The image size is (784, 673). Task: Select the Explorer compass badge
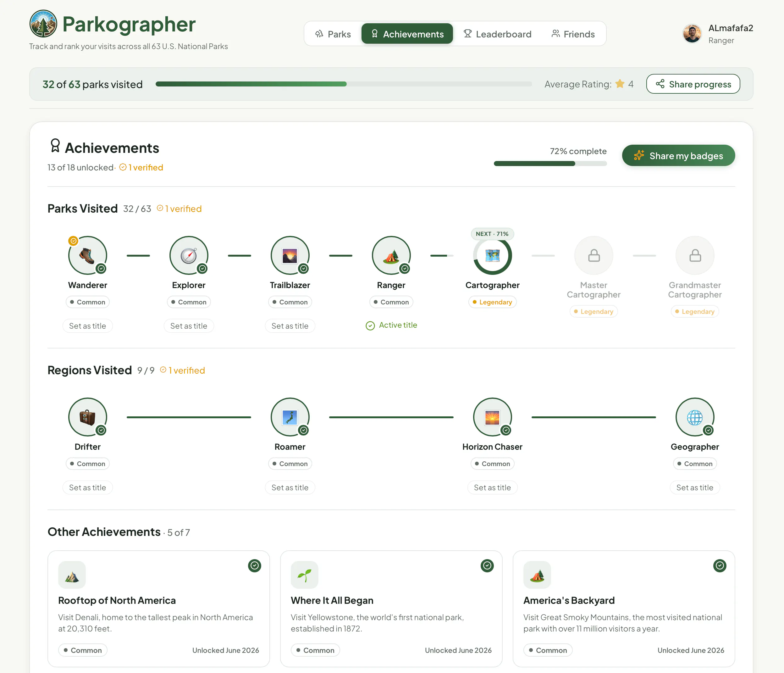coord(189,255)
